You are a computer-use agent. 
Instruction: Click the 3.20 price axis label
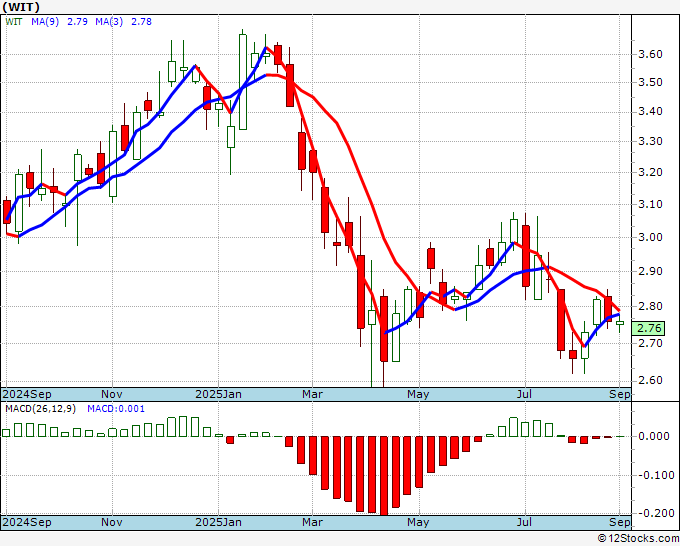pyautogui.click(x=650, y=172)
